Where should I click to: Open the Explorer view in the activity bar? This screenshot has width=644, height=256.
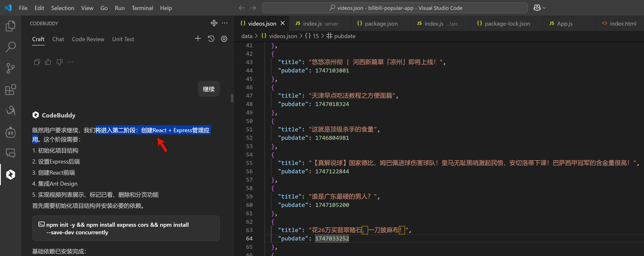[x=10, y=26]
